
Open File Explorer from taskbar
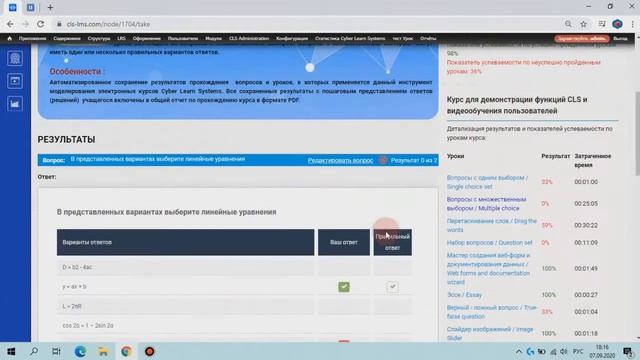pos(103,351)
